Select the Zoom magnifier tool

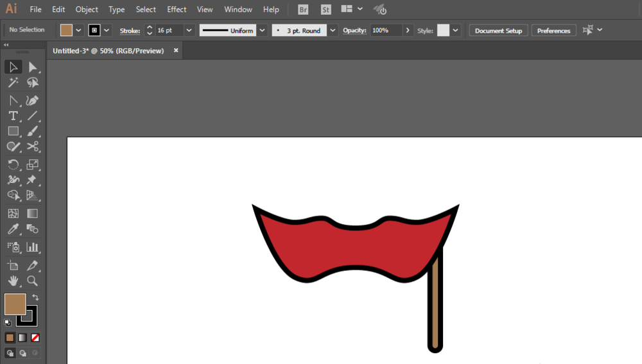tap(33, 281)
